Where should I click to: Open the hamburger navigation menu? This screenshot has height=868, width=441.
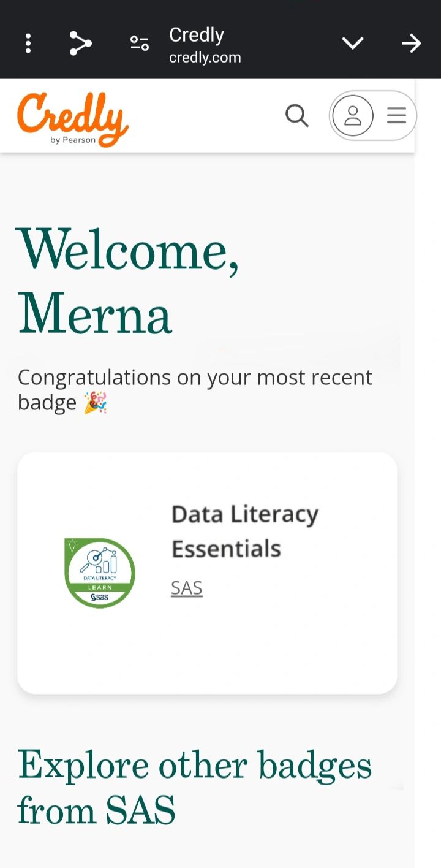click(x=397, y=115)
